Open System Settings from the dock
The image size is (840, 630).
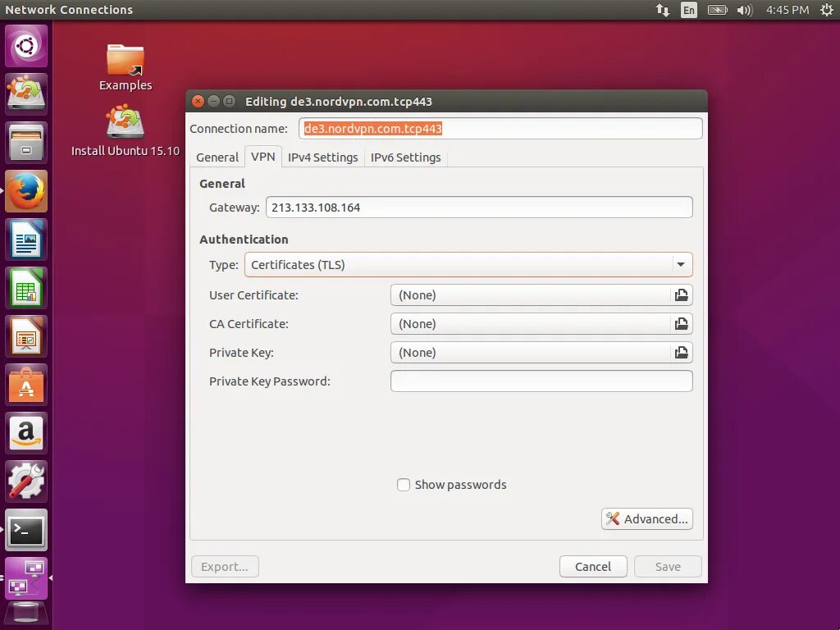[x=26, y=481]
